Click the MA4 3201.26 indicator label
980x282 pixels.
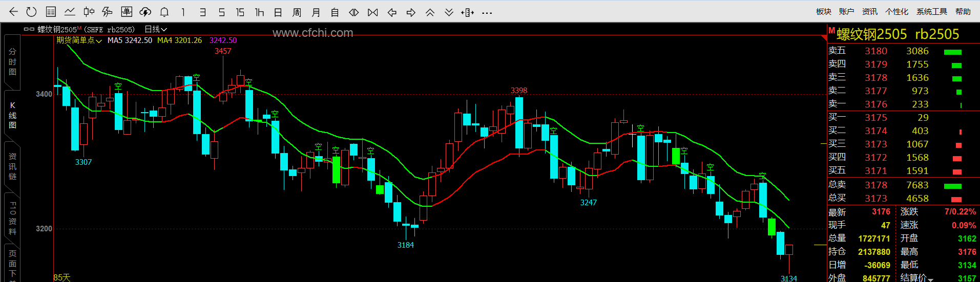[179, 40]
